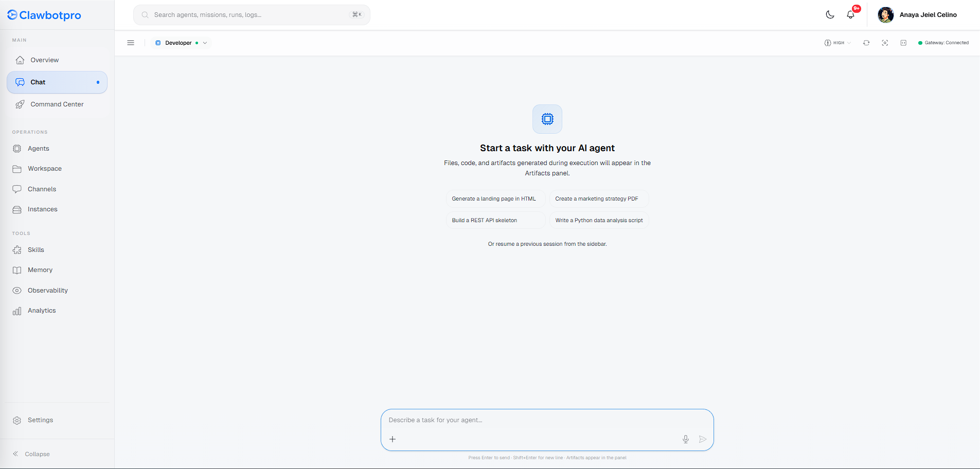Open Anaya Jeiel Celino profile menu

point(918,15)
